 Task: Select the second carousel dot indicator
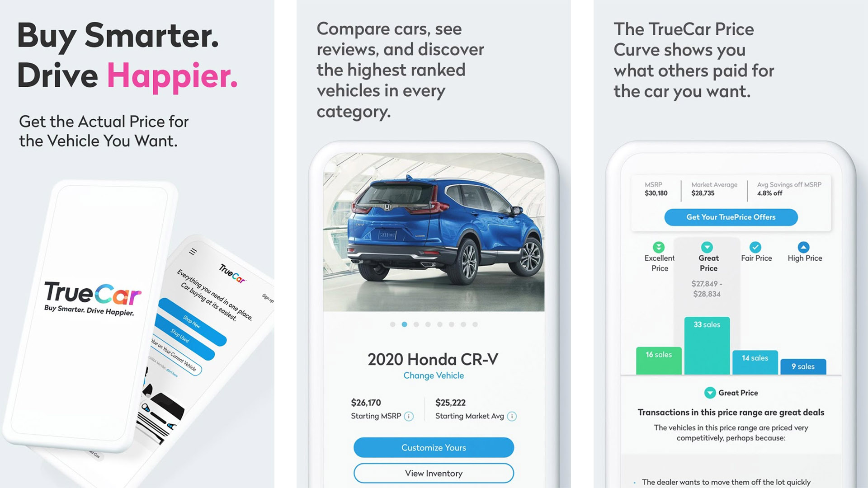click(x=403, y=324)
